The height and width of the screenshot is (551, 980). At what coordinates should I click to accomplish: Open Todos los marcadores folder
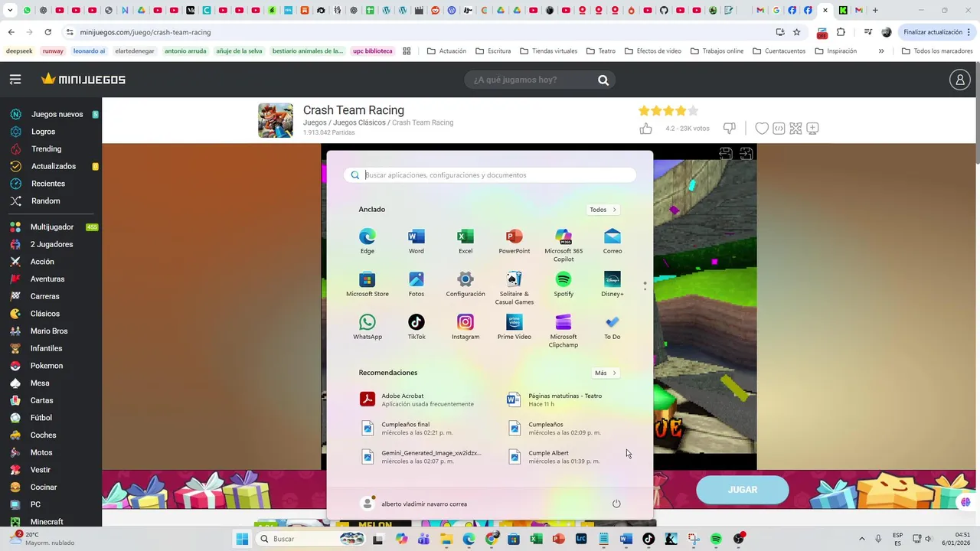937,51
